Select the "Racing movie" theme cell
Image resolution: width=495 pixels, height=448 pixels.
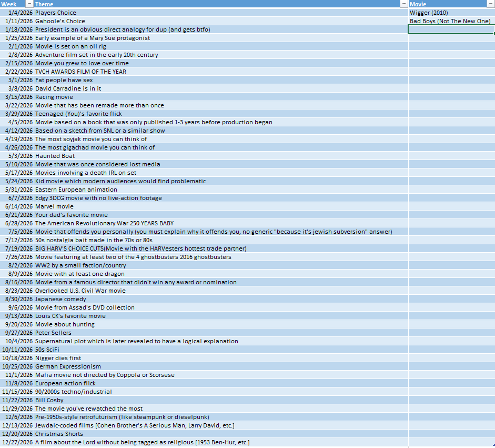(54, 97)
